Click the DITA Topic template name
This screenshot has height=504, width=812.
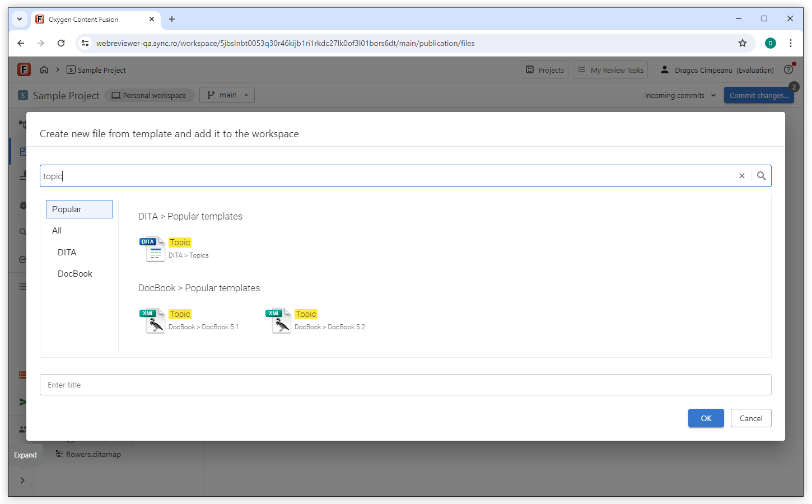(180, 242)
